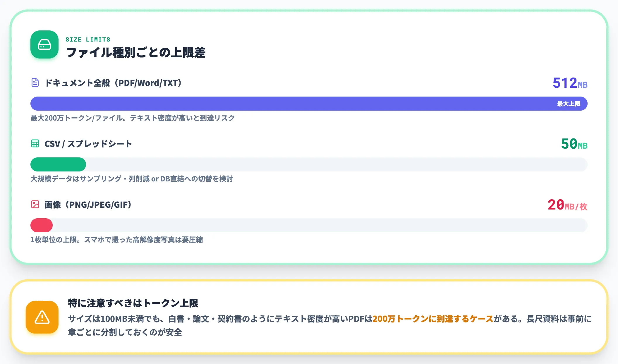Click the purple 512MB progress bar
Screen dimensions: 618x364
[309, 104]
